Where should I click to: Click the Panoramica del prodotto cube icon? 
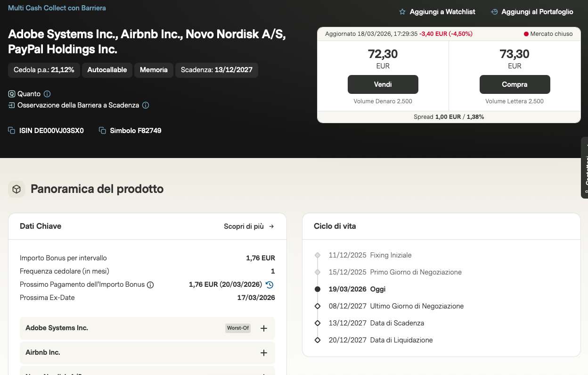pos(16,189)
